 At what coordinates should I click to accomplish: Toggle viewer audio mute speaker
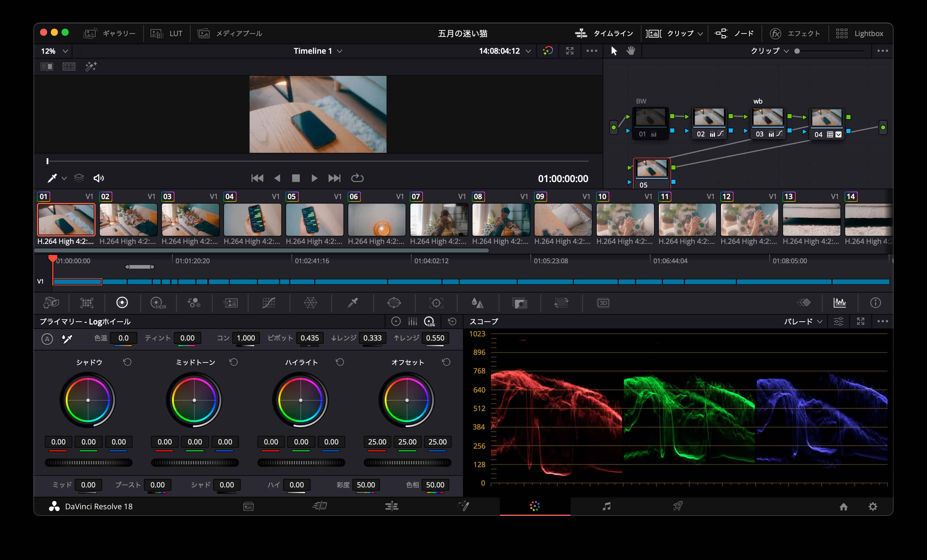pos(99,178)
